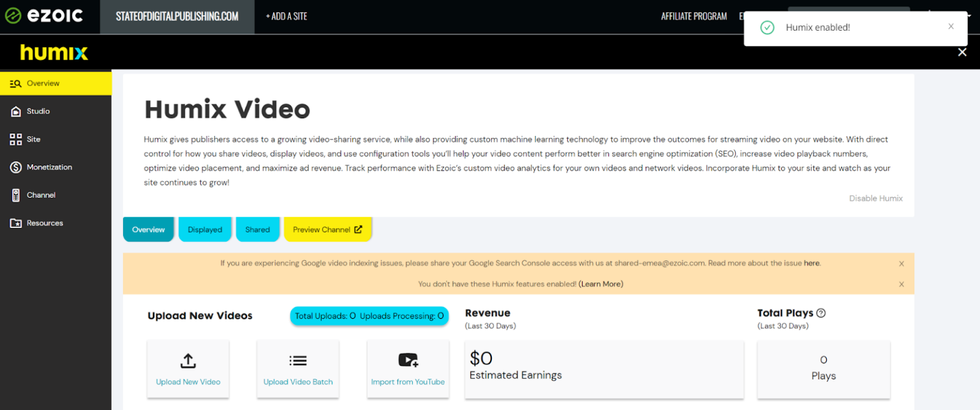The image size is (980, 410).
Task: Select Import from YouTube
Action: (x=408, y=368)
